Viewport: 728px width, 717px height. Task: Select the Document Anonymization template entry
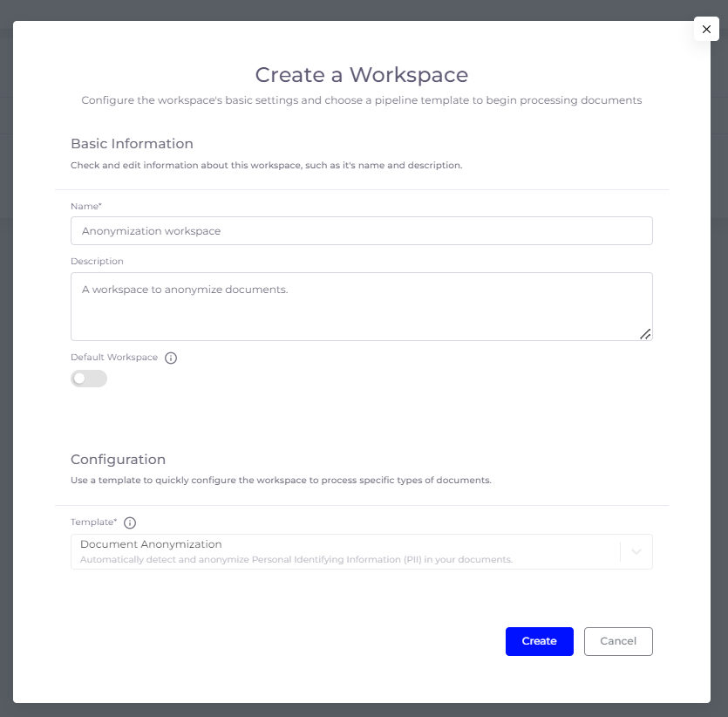(x=349, y=550)
